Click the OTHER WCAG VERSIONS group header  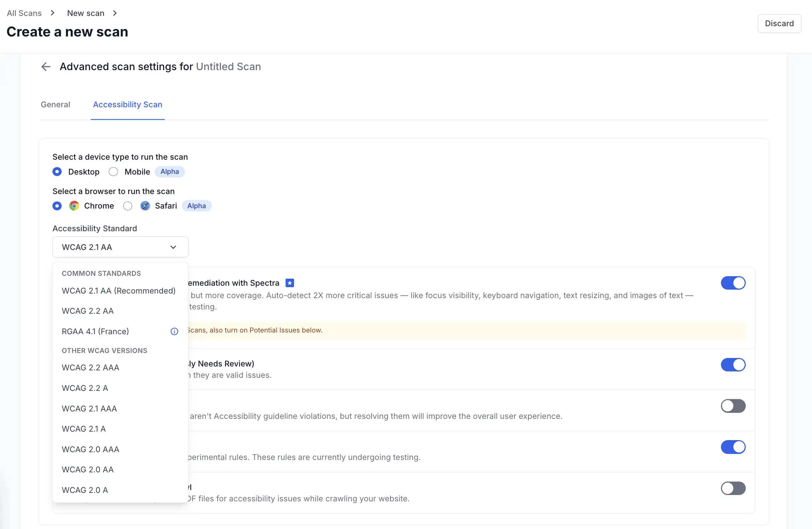point(105,351)
